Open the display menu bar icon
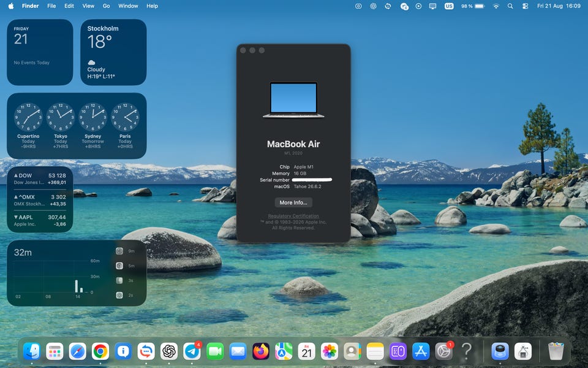The height and width of the screenshot is (368, 588). tap(433, 6)
